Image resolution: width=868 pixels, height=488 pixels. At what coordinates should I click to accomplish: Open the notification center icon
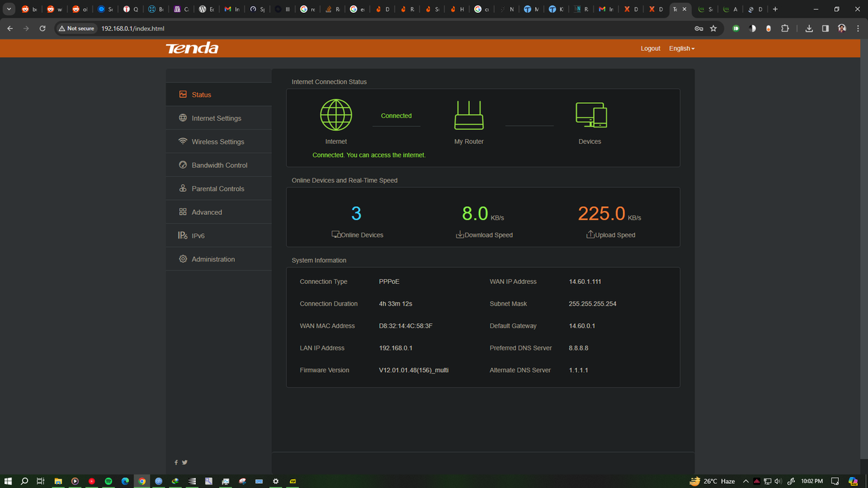[x=835, y=481]
